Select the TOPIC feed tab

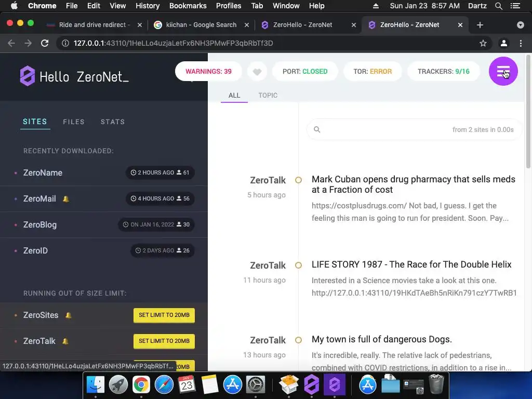pos(268,96)
